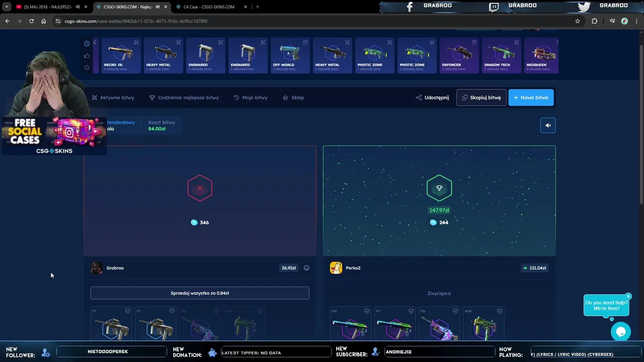This screenshot has height=362, width=644.
Task: Select the thumbs-up top drops icon
Action: (87, 56)
